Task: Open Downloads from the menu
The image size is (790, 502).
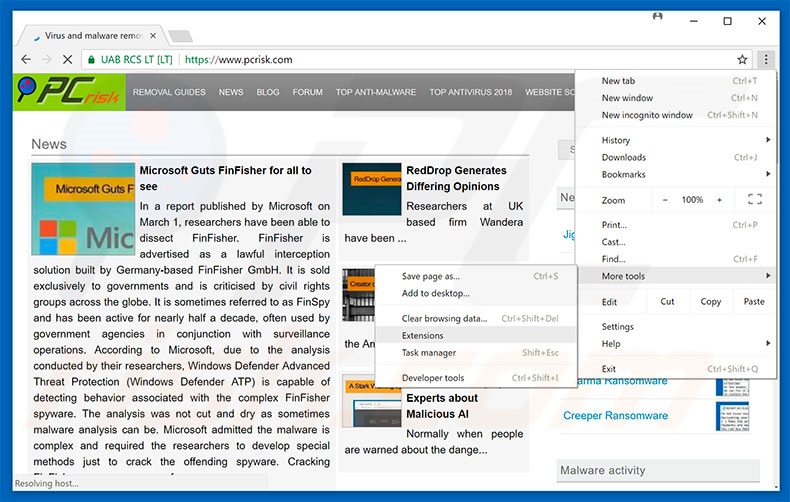Action: pos(676,157)
